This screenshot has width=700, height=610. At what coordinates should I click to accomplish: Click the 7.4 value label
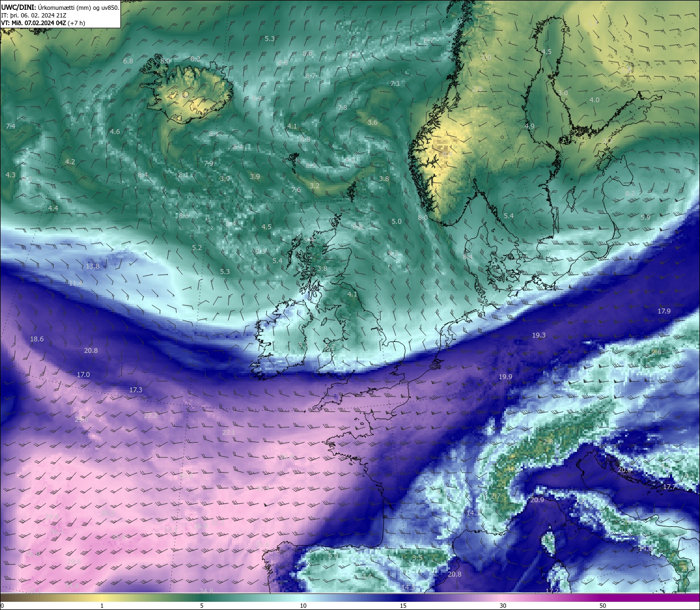coord(10,126)
